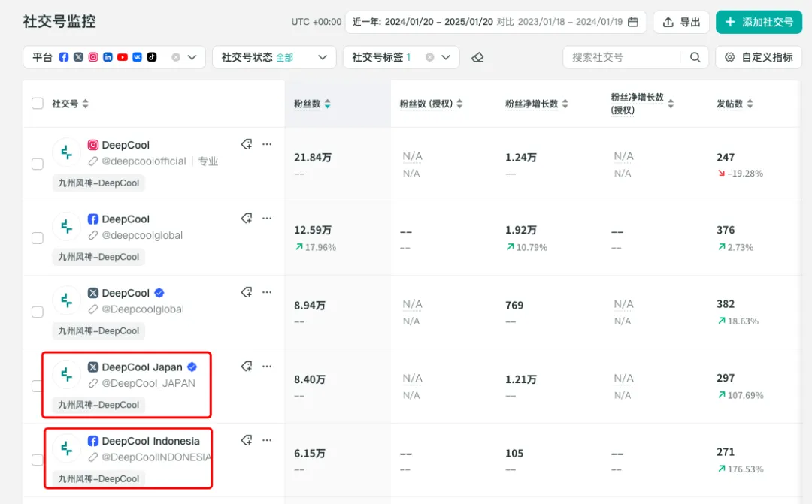Screen dimensions: 812x504
Task: Expand the 平台 platform dropdown
Action: (192, 57)
